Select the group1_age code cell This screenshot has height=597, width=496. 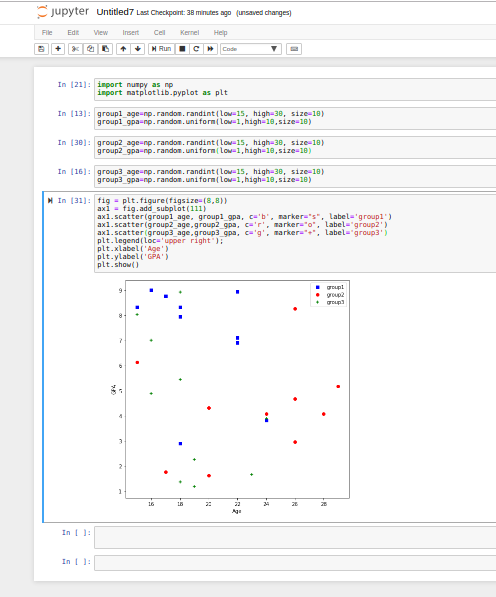295,118
